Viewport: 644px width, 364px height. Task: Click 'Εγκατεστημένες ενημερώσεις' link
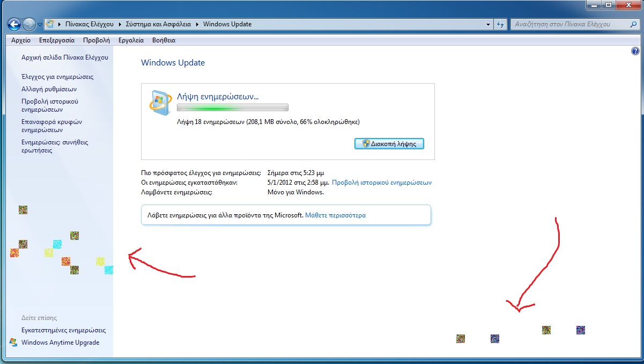pos(64,330)
